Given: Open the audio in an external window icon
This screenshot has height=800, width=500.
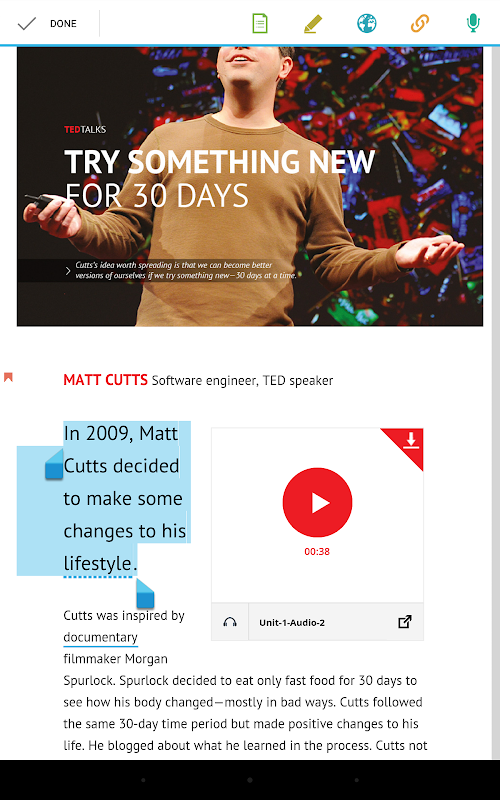Looking at the screenshot, I should click(x=405, y=622).
